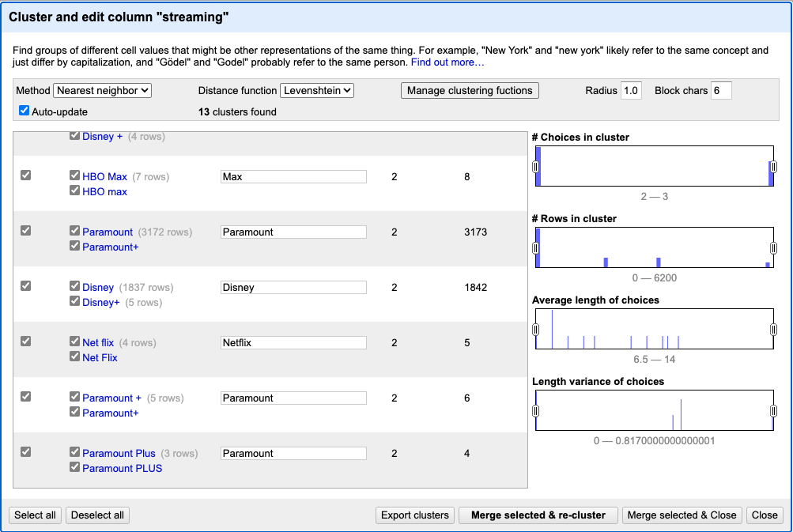This screenshot has width=793, height=532.
Task: Click the HBO max lowercase value link
Action: (104, 191)
